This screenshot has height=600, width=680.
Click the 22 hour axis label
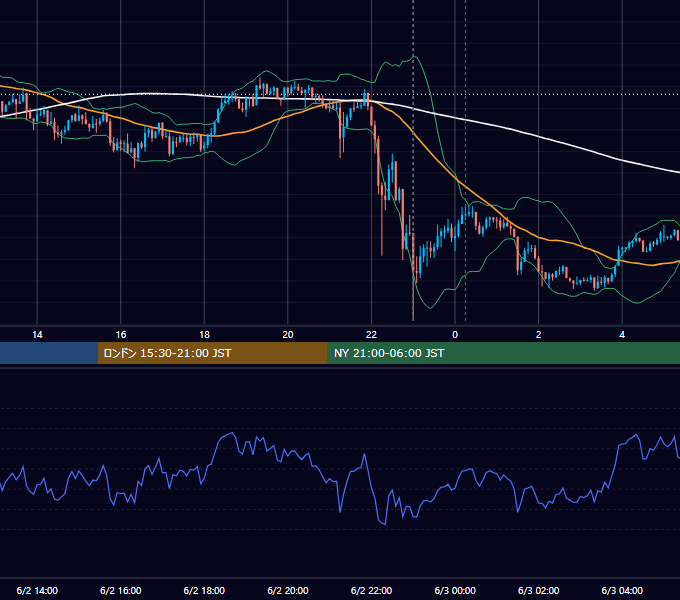(371, 335)
